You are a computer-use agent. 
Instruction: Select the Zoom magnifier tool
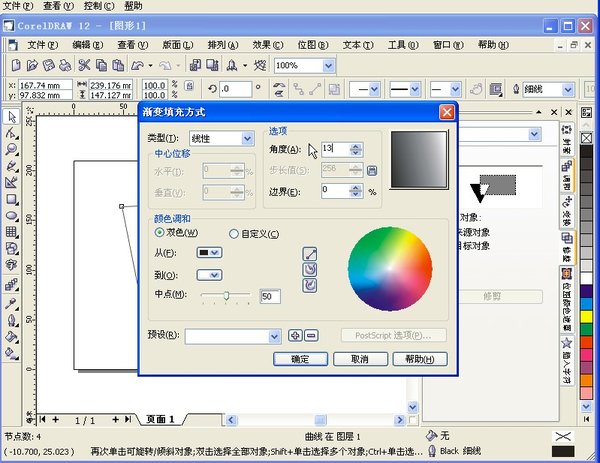(x=11, y=150)
